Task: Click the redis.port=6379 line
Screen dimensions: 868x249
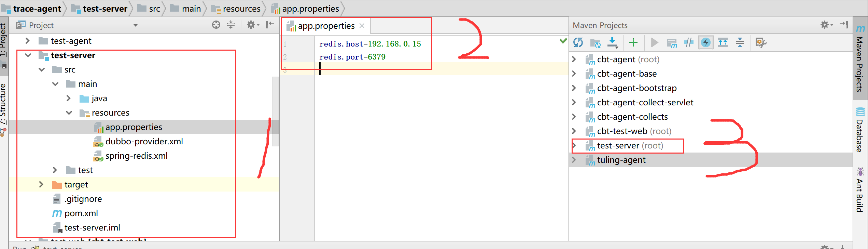Action: 352,57
